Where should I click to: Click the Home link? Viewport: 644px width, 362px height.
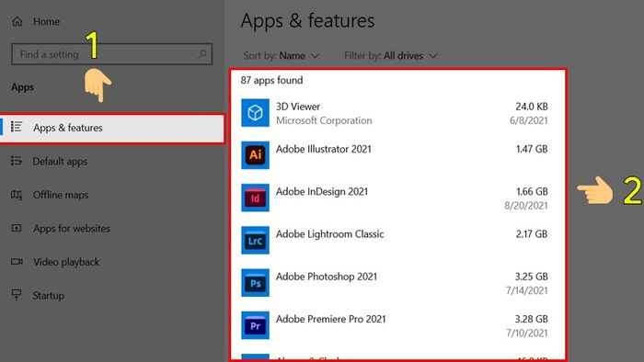(46, 21)
